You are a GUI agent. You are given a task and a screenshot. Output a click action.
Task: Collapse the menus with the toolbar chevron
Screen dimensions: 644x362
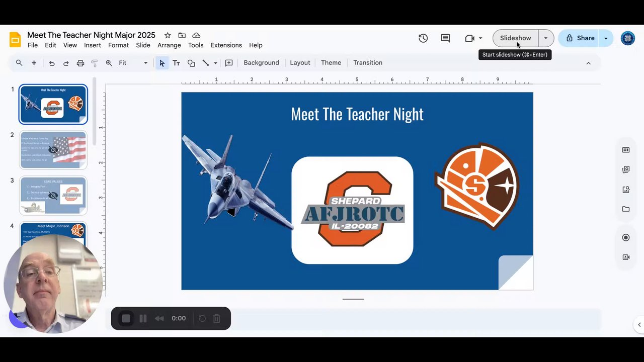588,63
